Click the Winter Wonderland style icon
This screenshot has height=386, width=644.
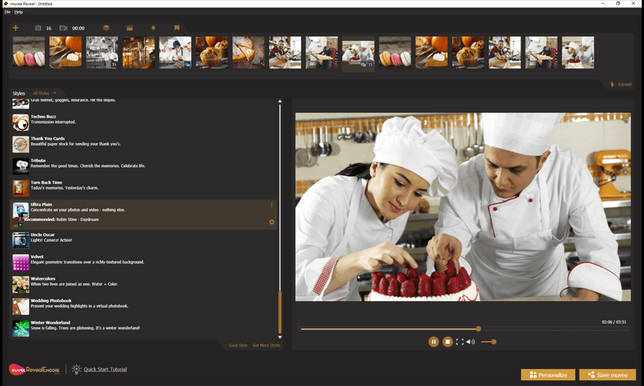[x=21, y=329]
